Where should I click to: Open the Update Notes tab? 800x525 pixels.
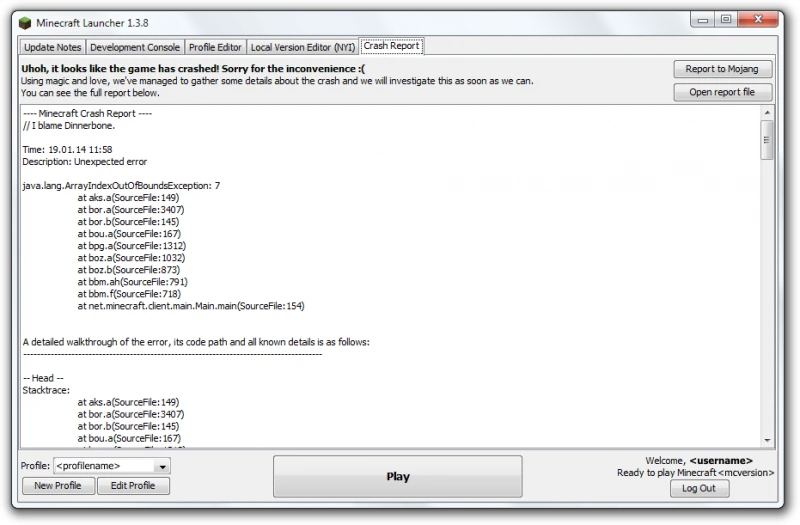[x=53, y=47]
